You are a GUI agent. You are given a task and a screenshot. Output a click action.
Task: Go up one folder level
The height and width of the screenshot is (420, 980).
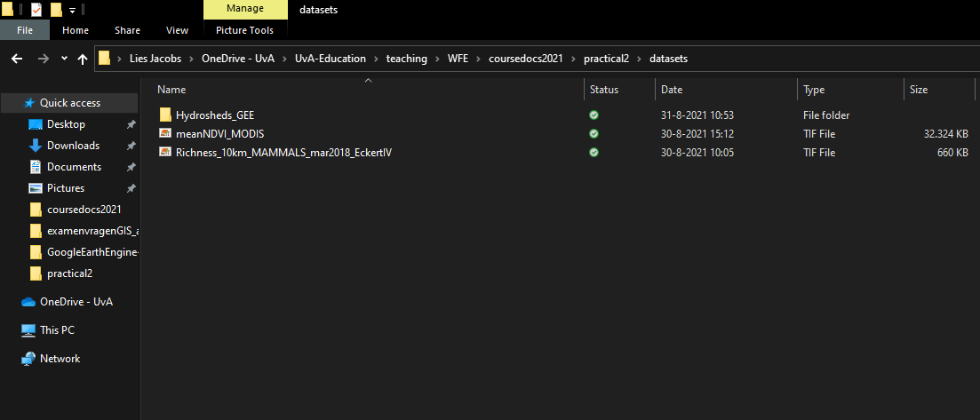(x=82, y=59)
